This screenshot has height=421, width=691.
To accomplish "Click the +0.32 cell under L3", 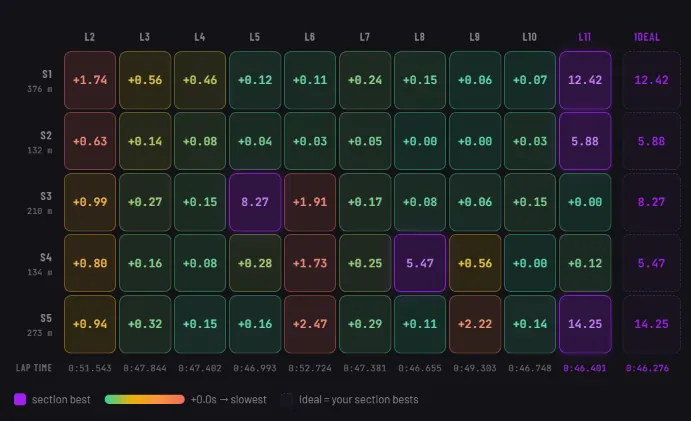I will click(x=145, y=324).
